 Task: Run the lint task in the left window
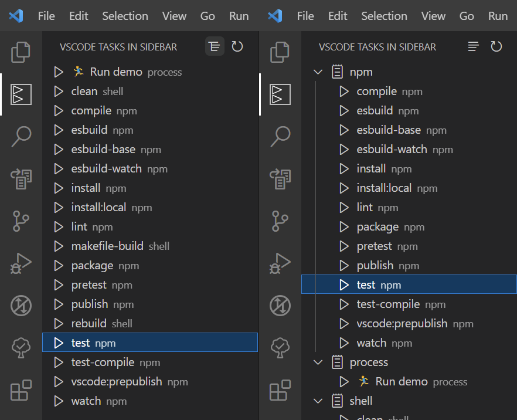(x=59, y=227)
